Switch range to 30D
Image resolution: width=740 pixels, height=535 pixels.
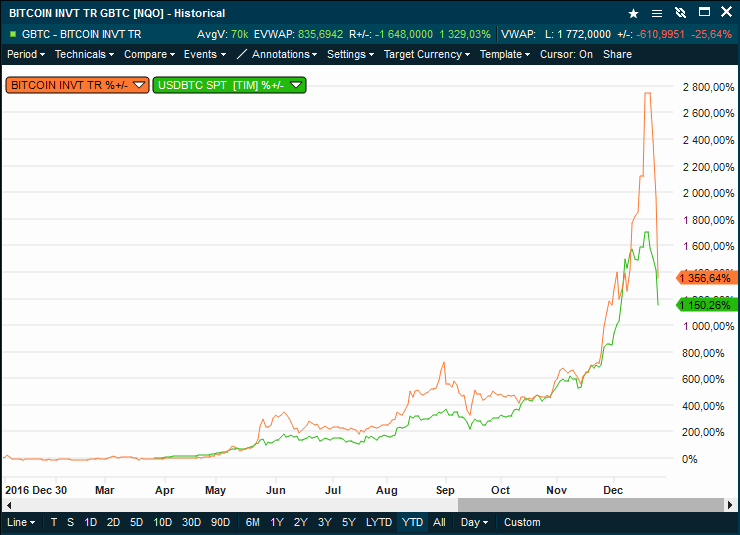click(192, 522)
